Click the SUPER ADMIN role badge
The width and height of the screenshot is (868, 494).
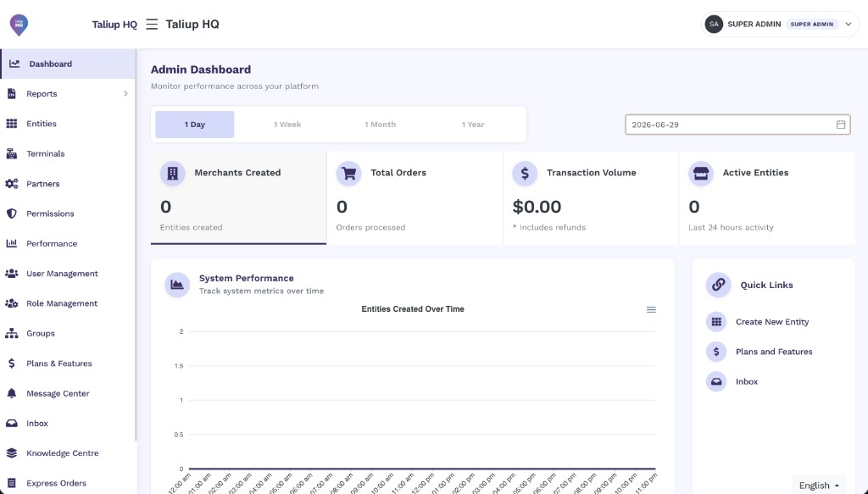(x=811, y=25)
